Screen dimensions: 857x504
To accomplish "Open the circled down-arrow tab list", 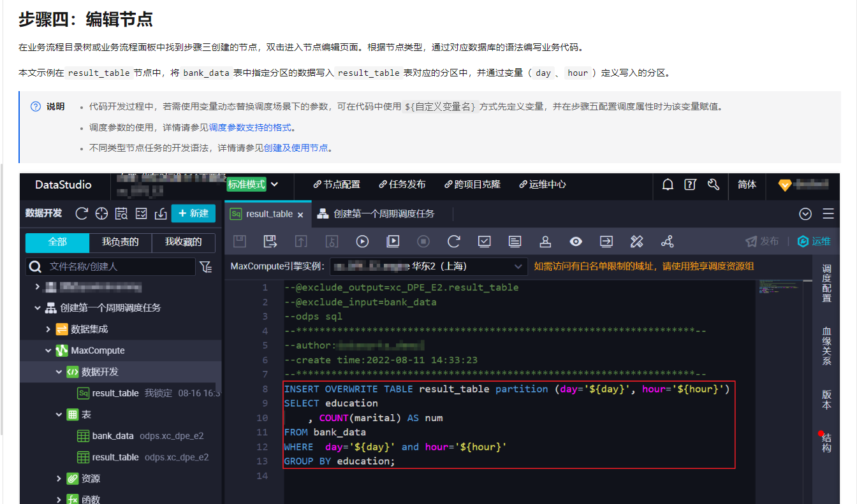I will click(x=805, y=213).
